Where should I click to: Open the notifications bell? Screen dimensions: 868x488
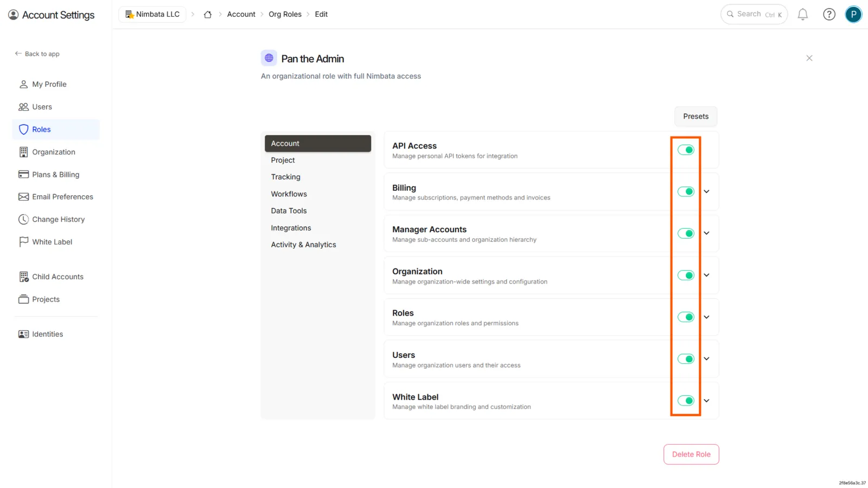802,15
